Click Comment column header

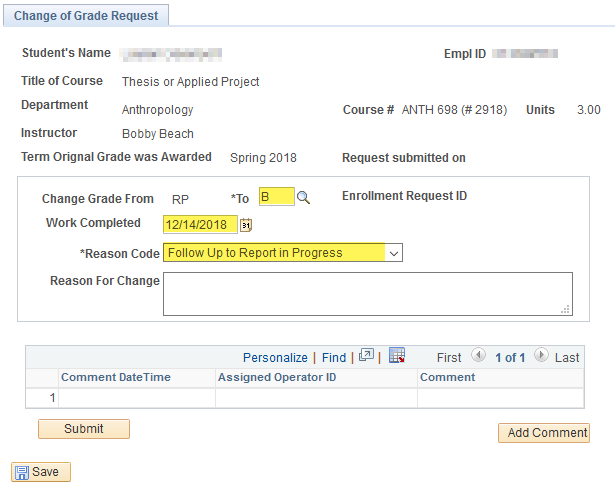click(x=448, y=377)
